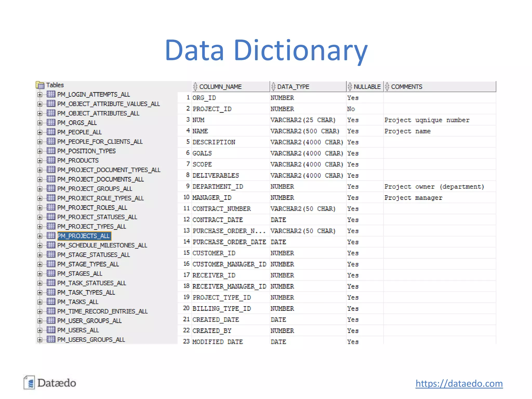Select PM_PROJECT_ROLE_TYPES_ALL table
Image resolution: width=532 pixels, height=399 pixels.
pos(100,198)
